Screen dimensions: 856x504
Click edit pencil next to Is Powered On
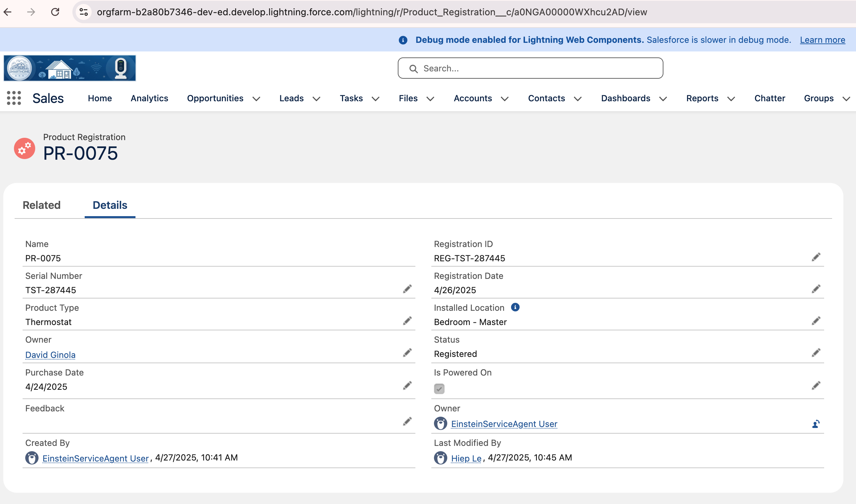tap(816, 385)
